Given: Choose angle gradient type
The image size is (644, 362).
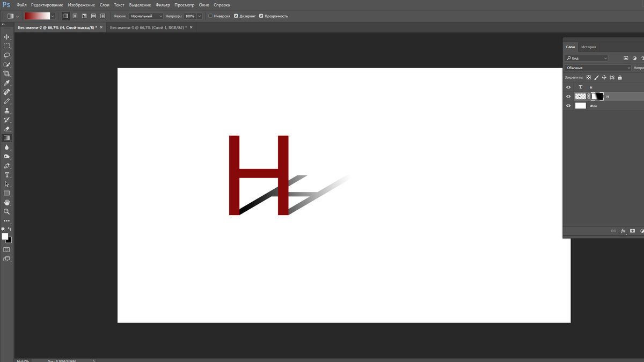Looking at the screenshot, I should (x=84, y=16).
